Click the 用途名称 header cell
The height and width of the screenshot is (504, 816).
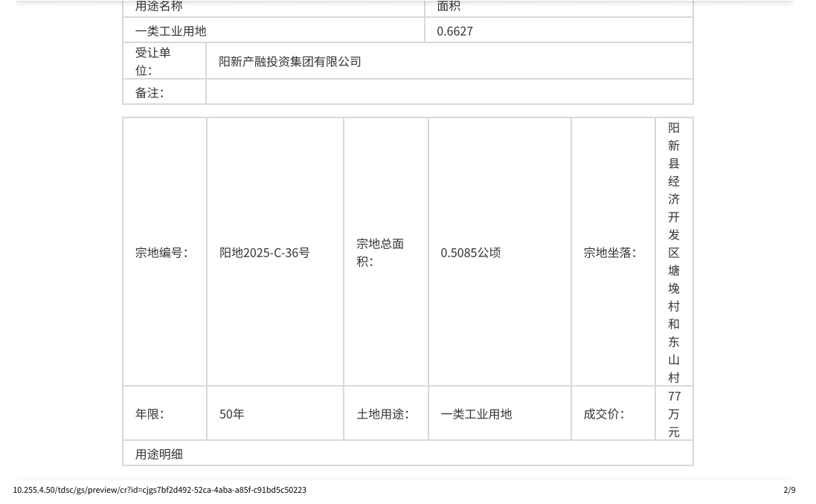pos(158,7)
